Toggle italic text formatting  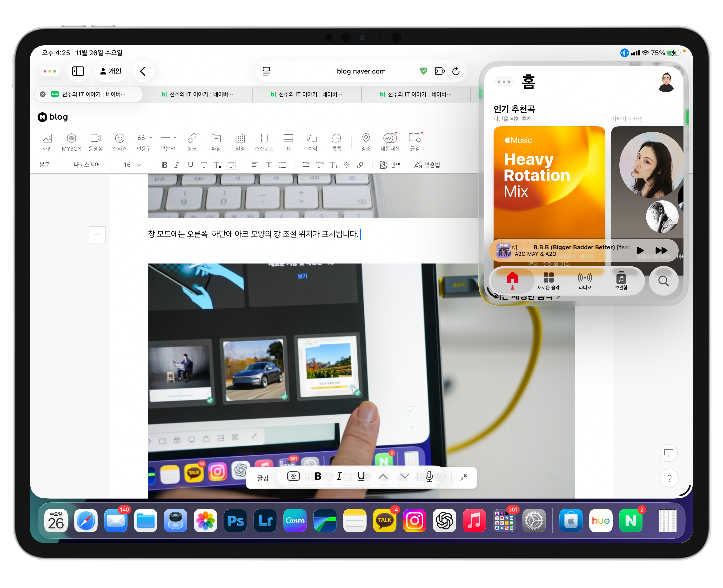point(176,165)
